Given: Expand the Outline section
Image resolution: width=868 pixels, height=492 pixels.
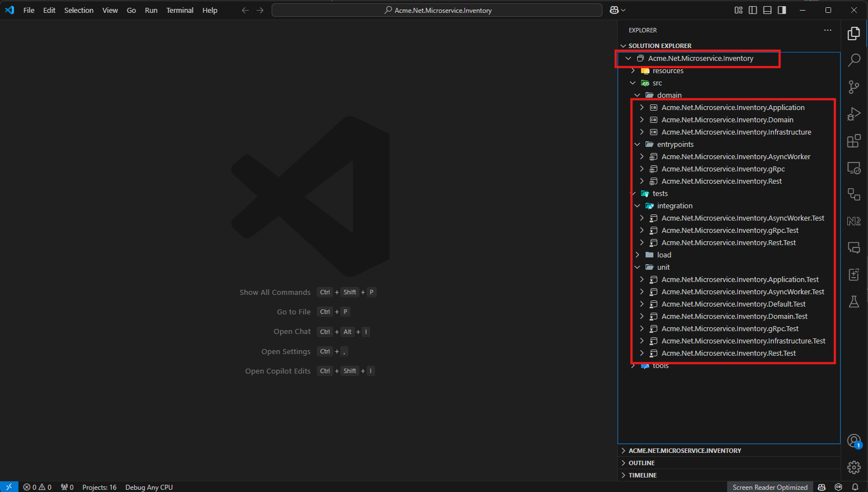Looking at the screenshot, I should pyautogui.click(x=729, y=463).
